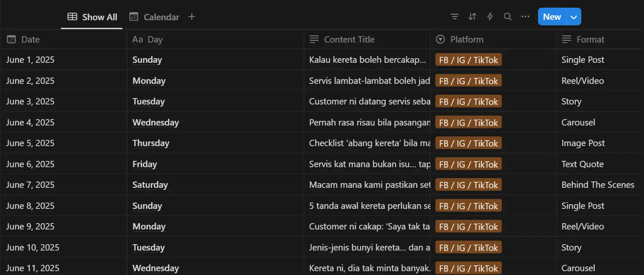Viewport: 644px width, 275px height.
Task: Click the Date column calendar icon
Action: 12,40
